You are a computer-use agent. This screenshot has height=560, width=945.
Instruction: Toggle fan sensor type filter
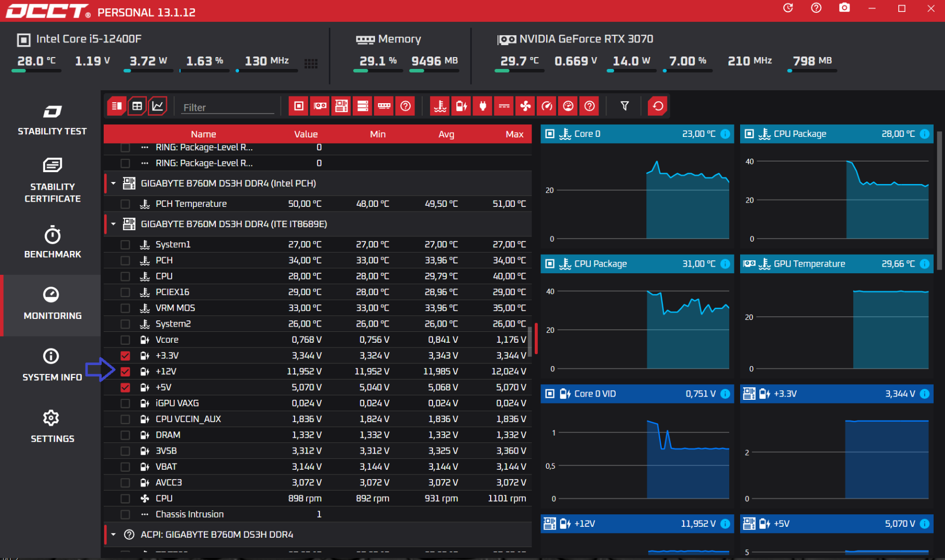525,106
